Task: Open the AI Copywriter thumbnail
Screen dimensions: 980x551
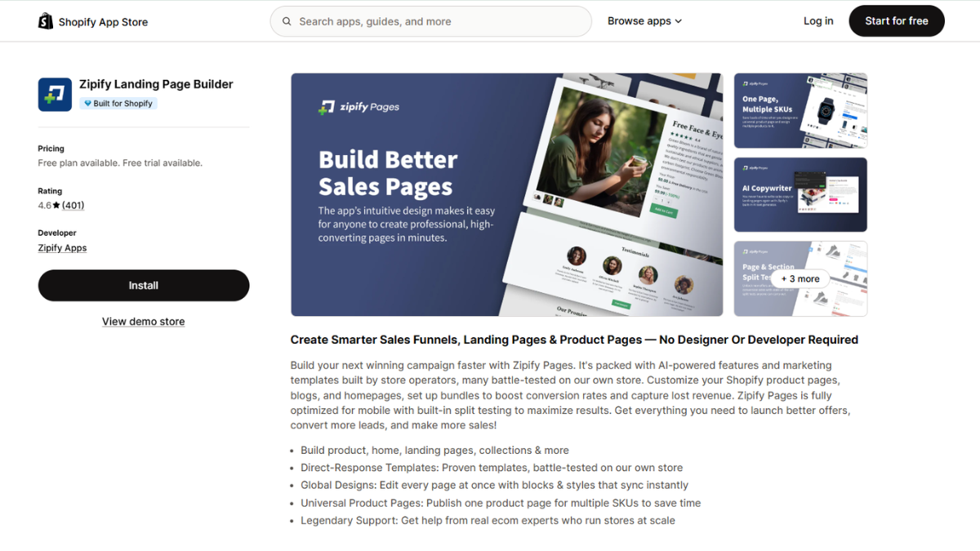Action: pyautogui.click(x=800, y=194)
